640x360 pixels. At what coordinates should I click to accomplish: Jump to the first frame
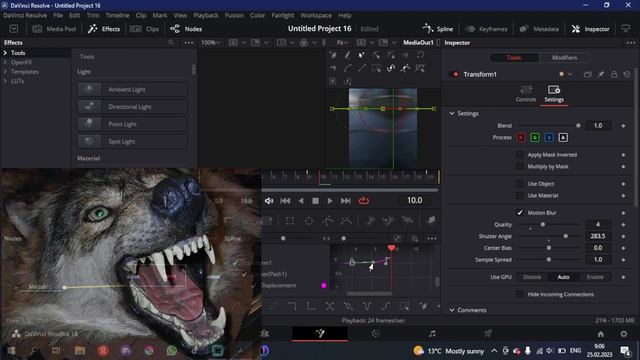[285, 201]
